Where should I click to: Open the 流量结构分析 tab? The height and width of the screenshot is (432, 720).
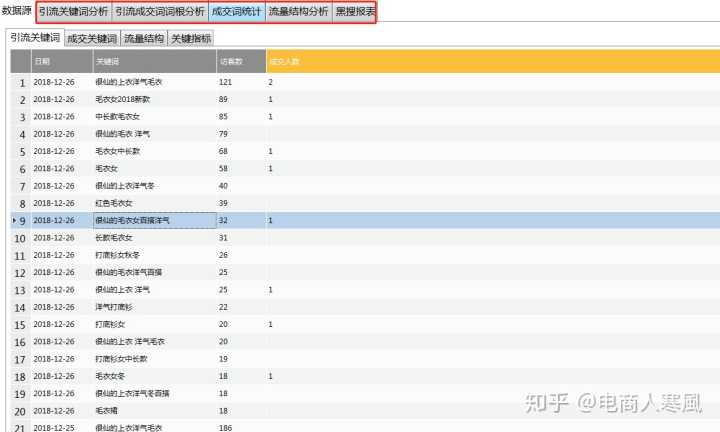coord(298,12)
